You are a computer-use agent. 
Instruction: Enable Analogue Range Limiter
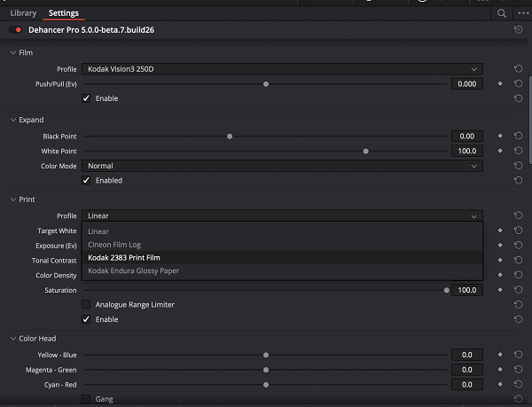86,304
